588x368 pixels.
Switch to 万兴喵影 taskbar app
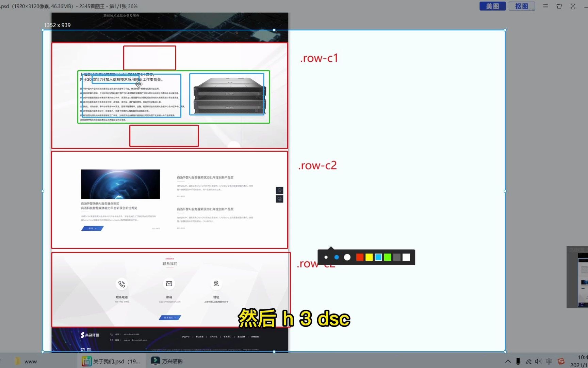[167, 361]
